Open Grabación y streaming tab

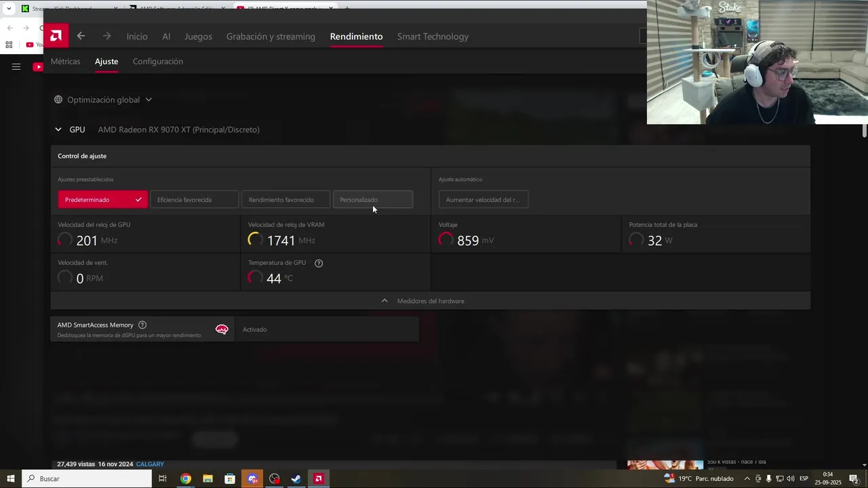[x=271, y=37]
